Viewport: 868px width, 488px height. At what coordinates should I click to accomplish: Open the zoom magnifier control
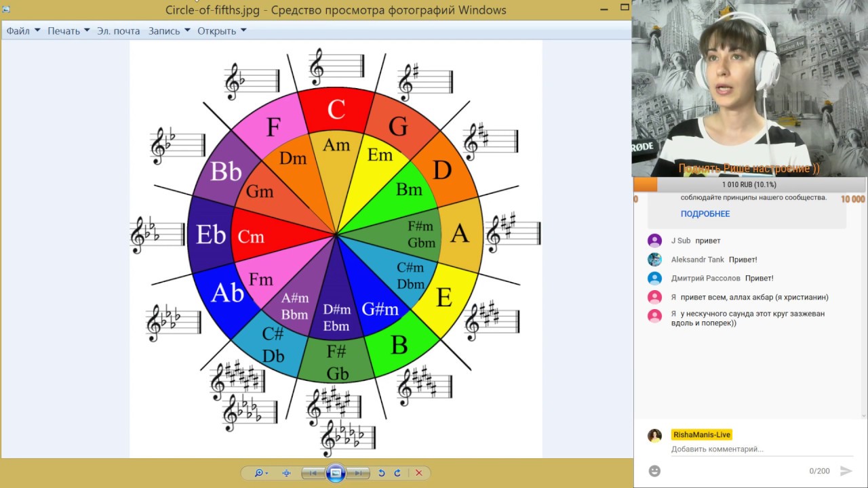[261, 473]
